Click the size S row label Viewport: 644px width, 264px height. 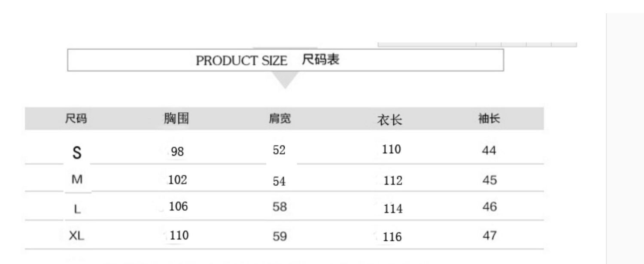pyautogui.click(x=77, y=153)
